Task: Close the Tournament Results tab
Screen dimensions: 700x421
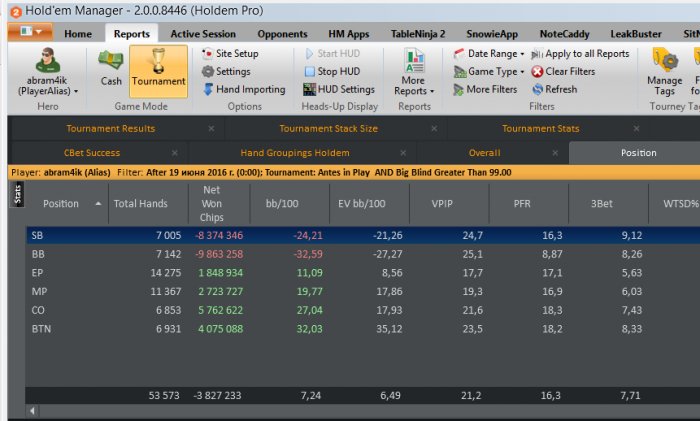Action: [x=211, y=129]
